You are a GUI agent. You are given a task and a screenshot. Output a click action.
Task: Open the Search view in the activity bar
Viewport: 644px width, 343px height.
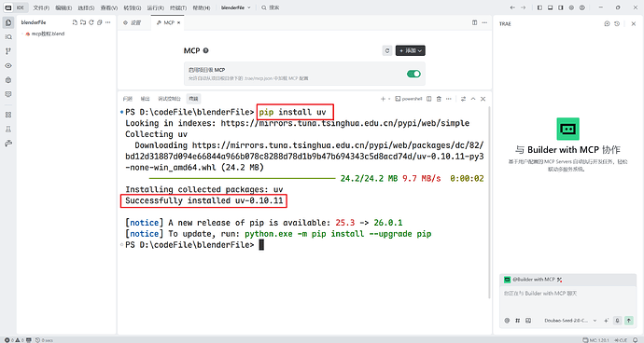point(8,37)
